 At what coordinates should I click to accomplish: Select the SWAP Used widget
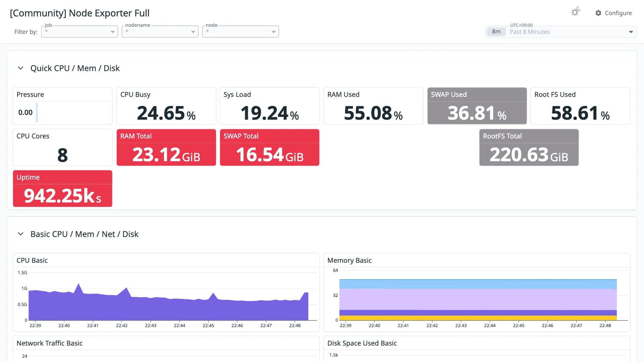[477, 106]
